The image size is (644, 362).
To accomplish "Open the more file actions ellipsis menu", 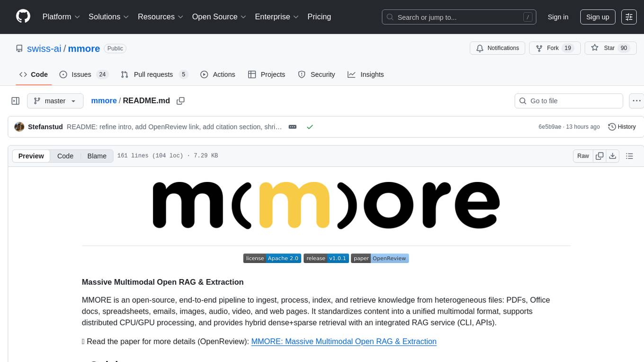I will pyautogui.click(x=637, y=101).
